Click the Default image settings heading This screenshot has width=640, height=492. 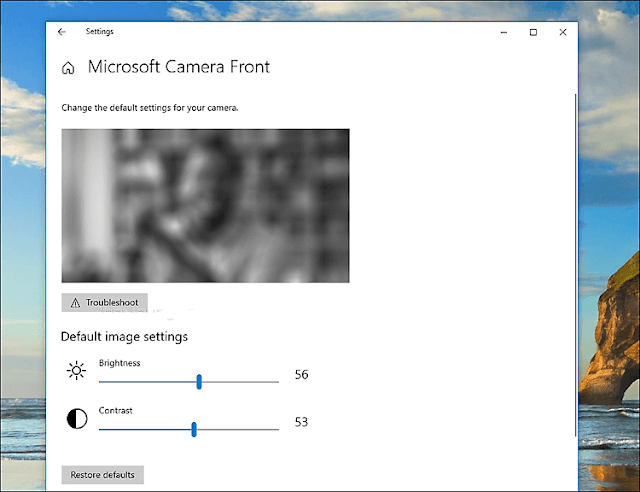[124, 337]
